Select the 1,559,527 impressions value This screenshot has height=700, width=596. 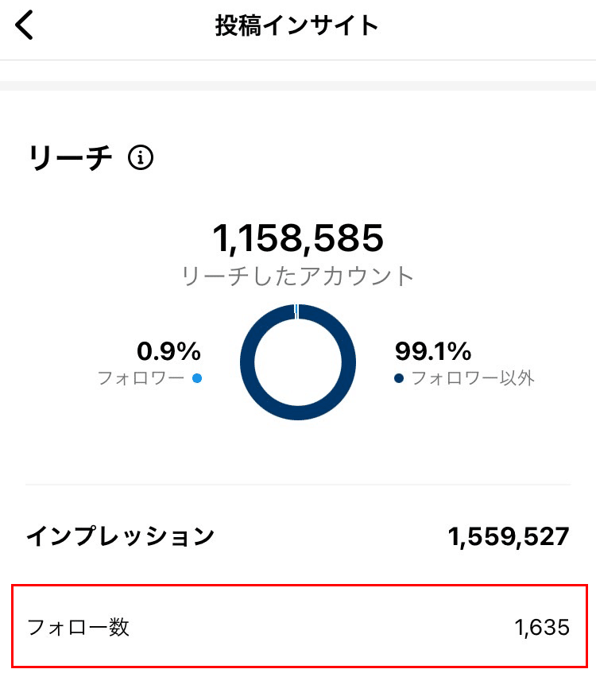(509, 537)
